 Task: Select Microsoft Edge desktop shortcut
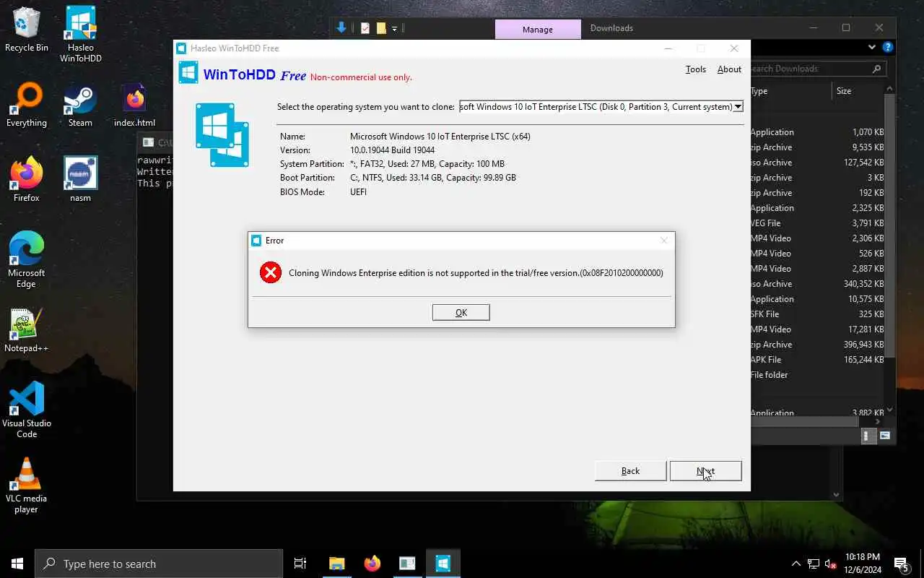(x=27, y=260)
